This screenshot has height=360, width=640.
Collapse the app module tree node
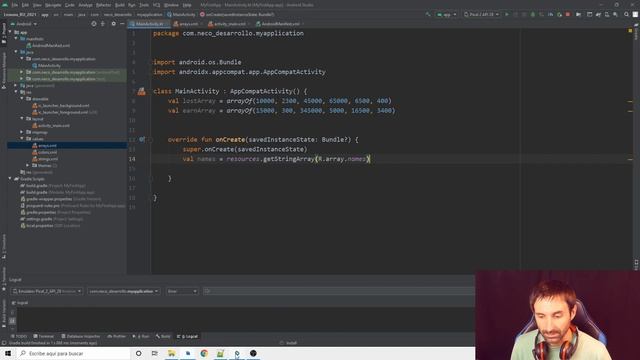[x=10, y=32]
